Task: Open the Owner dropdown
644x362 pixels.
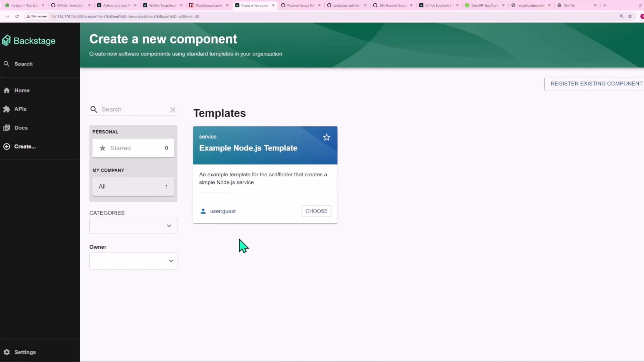Action: pyautogui.click(x=133, y=261)
